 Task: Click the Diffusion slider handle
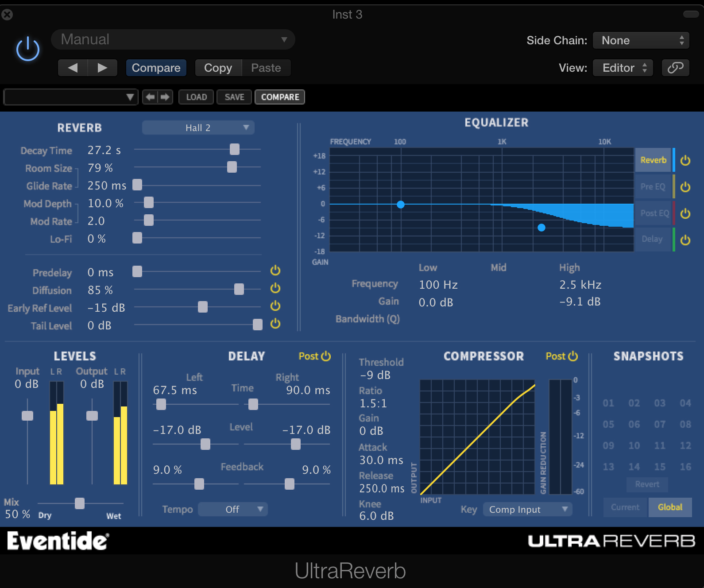tap(239, 289)
